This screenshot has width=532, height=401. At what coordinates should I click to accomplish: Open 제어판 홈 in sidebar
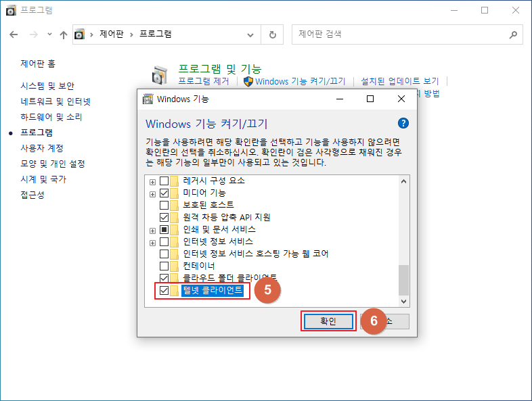(38, 64)
